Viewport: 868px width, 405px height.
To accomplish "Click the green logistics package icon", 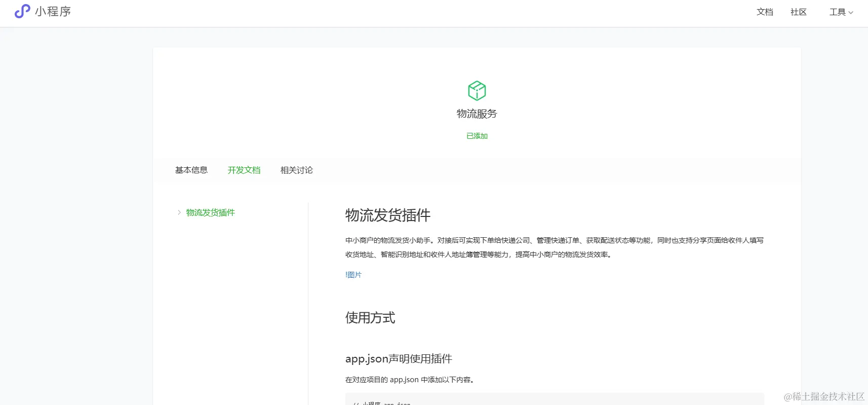I will pyautogui.click(x=477, y=91).
